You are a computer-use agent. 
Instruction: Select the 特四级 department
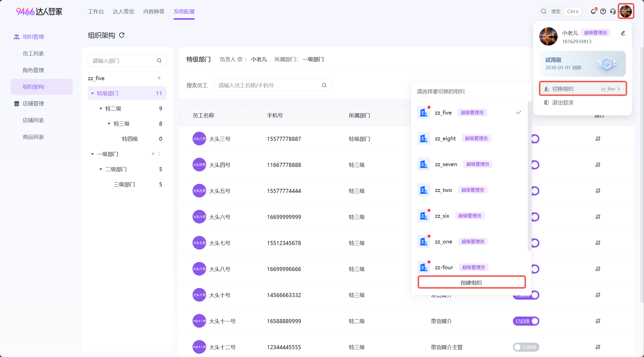[x=130, y=139]
